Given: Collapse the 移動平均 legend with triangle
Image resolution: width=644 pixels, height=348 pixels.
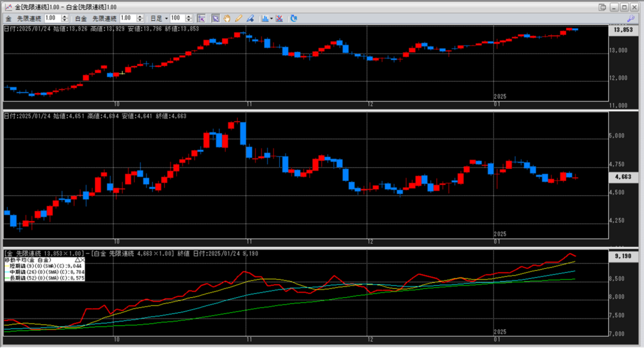Looking at the screenshot, I should [x=77, y=260].
